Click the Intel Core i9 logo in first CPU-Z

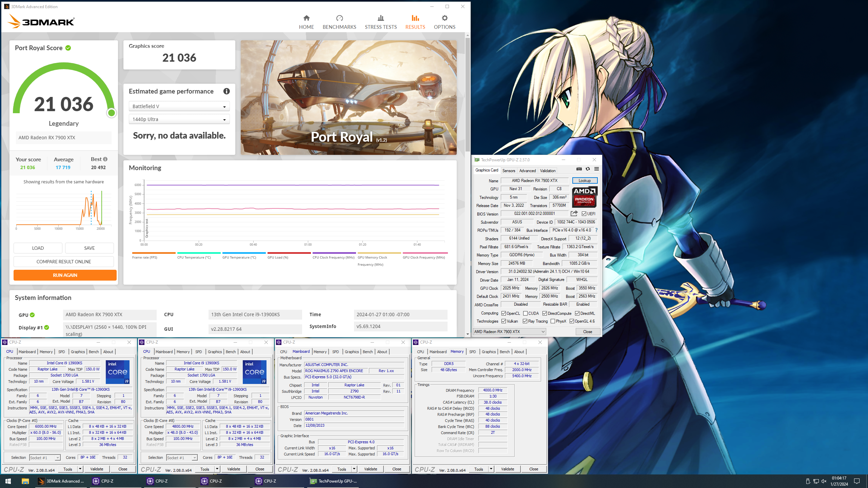118,372
